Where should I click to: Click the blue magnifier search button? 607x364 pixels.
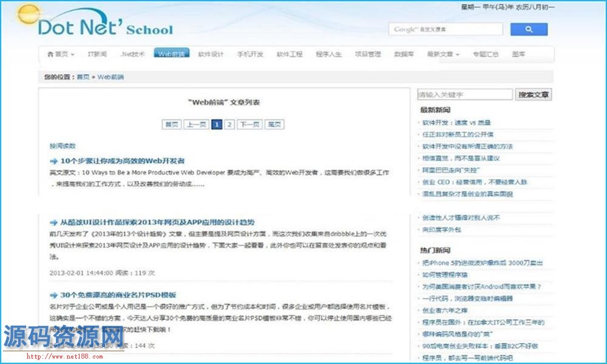529,29
